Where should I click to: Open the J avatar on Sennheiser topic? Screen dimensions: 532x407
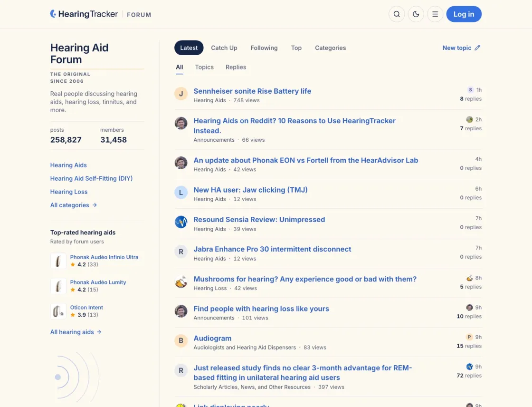[181, 93]
